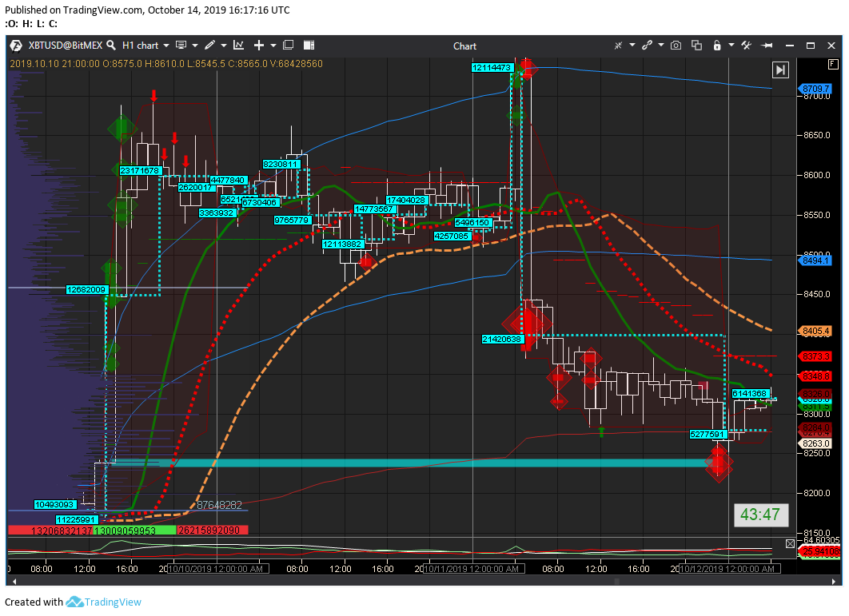Click the platform logo icon beside XBTUSD@BitMEX
Viewport: 849px width, 616px height.
coord(16,46)
